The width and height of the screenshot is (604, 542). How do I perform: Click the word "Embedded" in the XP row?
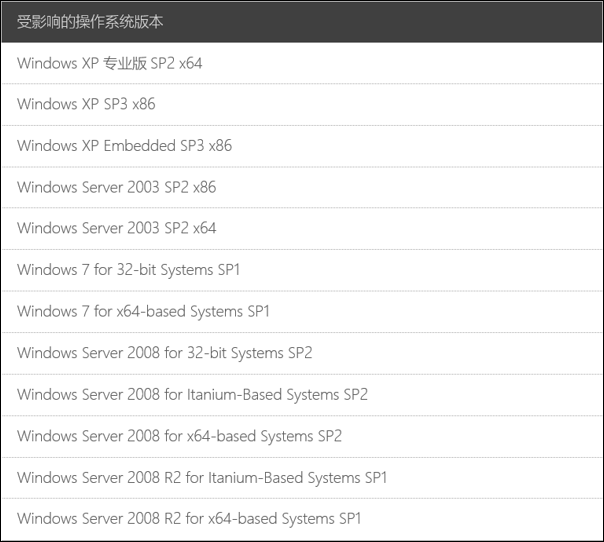pos(140,146)
